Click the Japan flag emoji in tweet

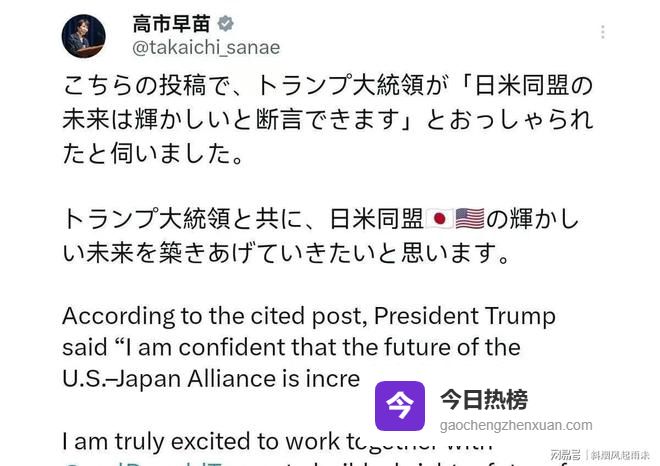[x=439, y=219]
